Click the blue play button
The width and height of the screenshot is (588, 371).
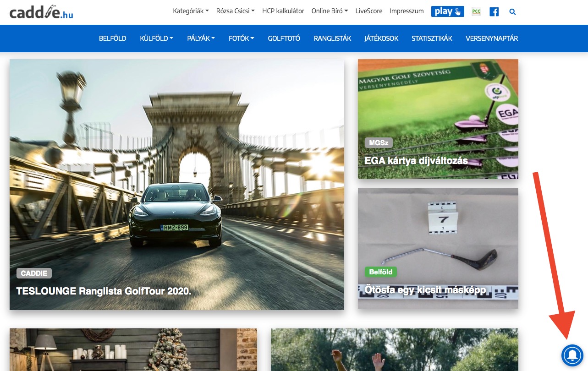tap(447, 11)
